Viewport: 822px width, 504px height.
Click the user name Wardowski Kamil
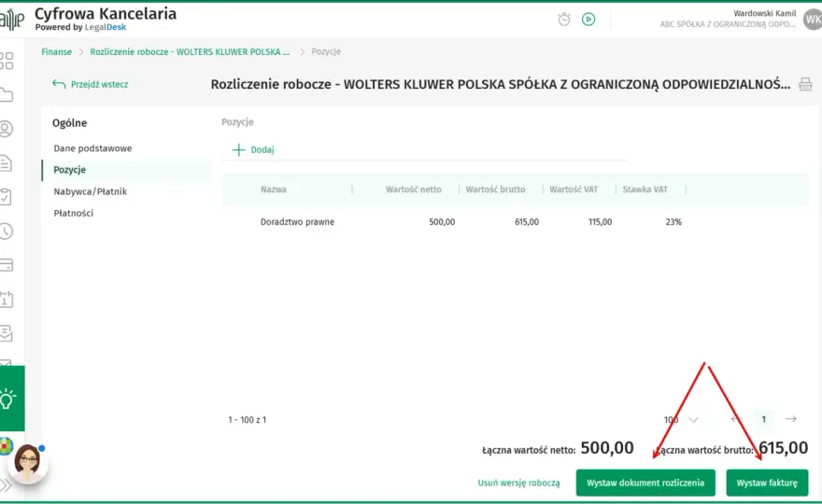[x=764, y=14]
